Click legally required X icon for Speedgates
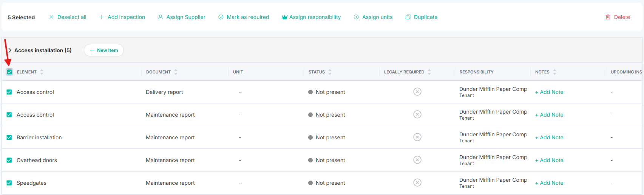 [x=417, y=183]
